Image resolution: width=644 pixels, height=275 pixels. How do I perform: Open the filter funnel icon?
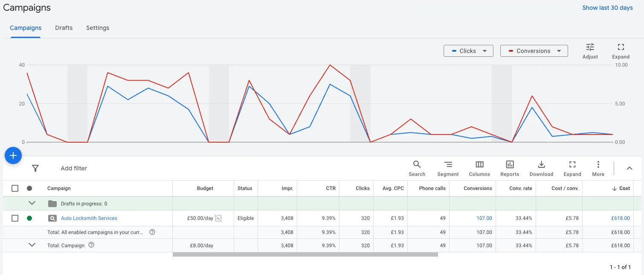35,168
